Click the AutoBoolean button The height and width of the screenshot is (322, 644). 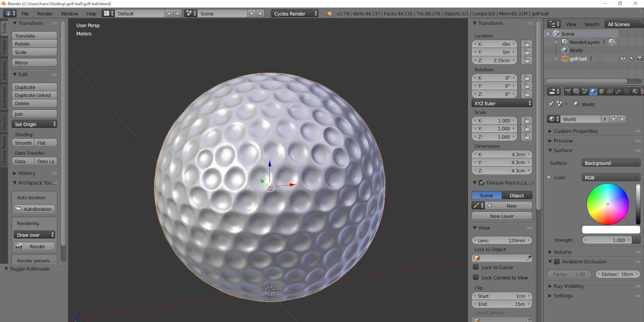coord(35,209)
